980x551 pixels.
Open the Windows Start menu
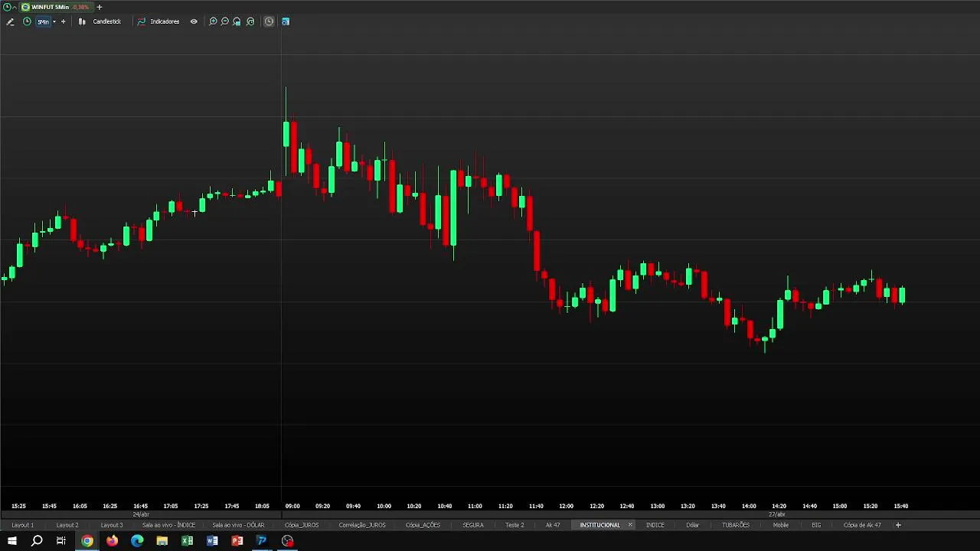(11, 541)
